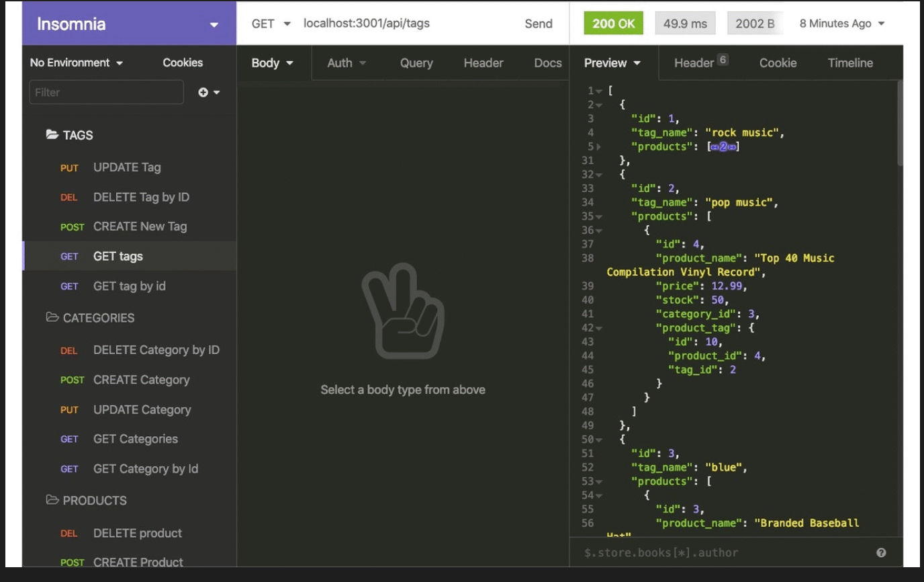The width and height of the screenshot is (924, 582).
Task: Click the CATEGORIES folder icon
Action: click(52, 317)
